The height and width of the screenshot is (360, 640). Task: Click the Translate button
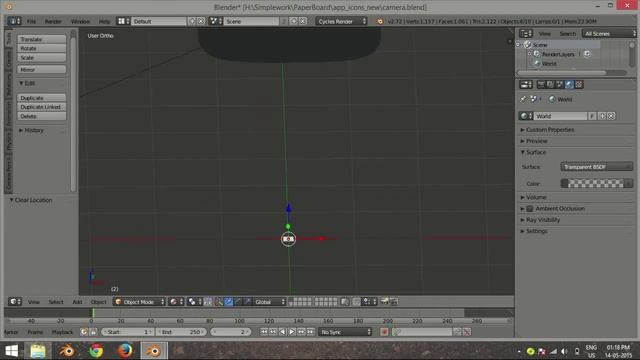pos(42,39)
